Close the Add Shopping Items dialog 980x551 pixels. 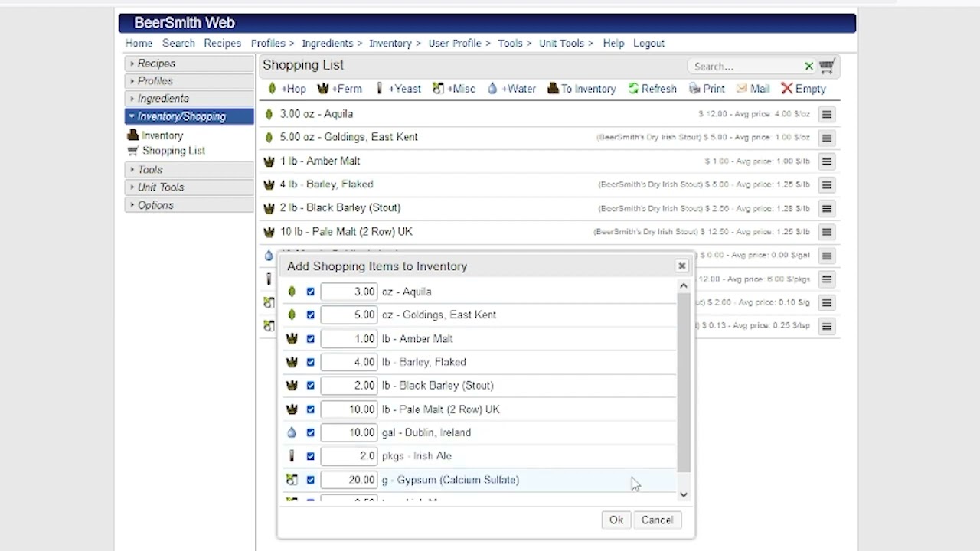point(681,266)
